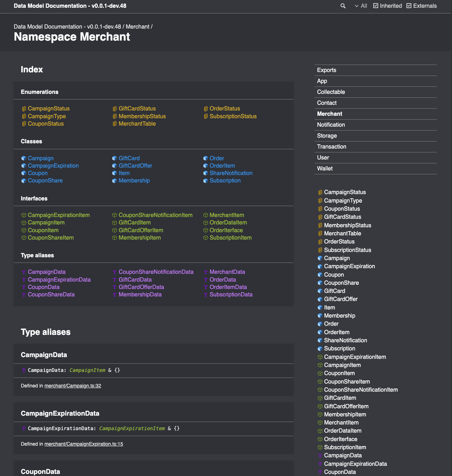Open the Notification namespace in sidebar
Screen dimensions: 452x476
click(376, 125)
